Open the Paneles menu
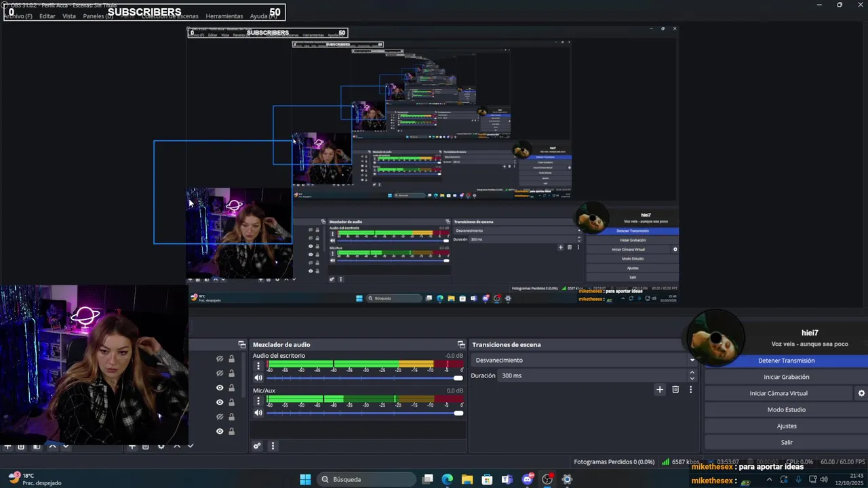868x488 pixels. pos(98,16)
